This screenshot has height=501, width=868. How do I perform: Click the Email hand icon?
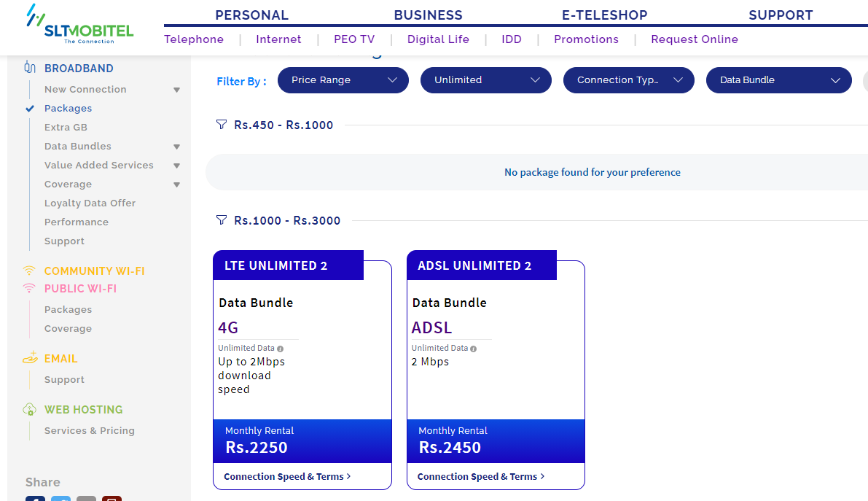30,357
